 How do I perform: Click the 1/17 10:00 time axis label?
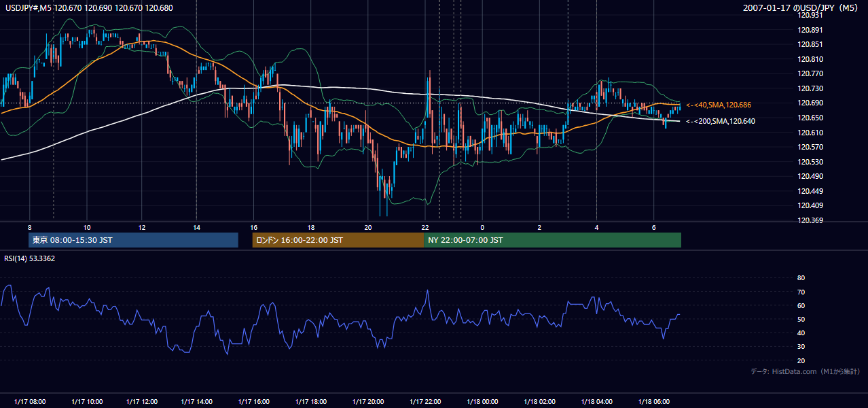pos(86,402)
